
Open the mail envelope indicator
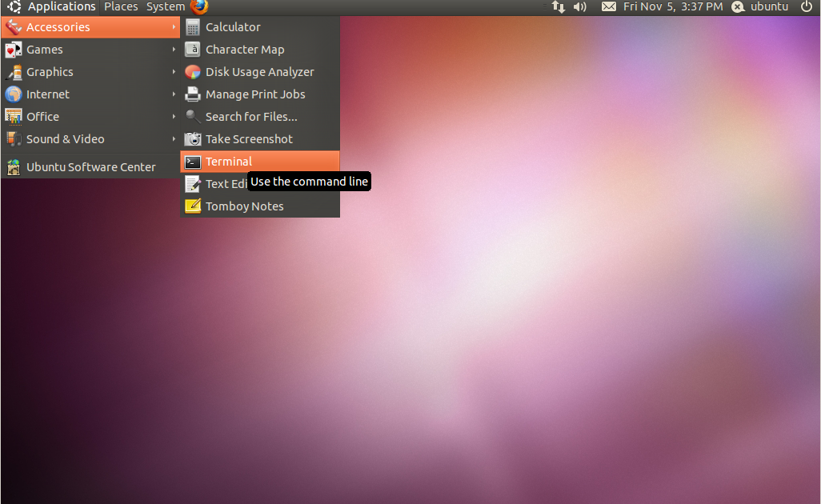(x=608, y=7)
